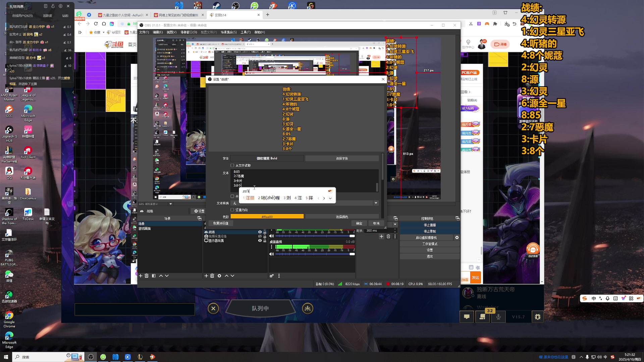The image size is (644, 362).
Task: Add a scene transition with plus icon
Action: click(x=381, y=237)
